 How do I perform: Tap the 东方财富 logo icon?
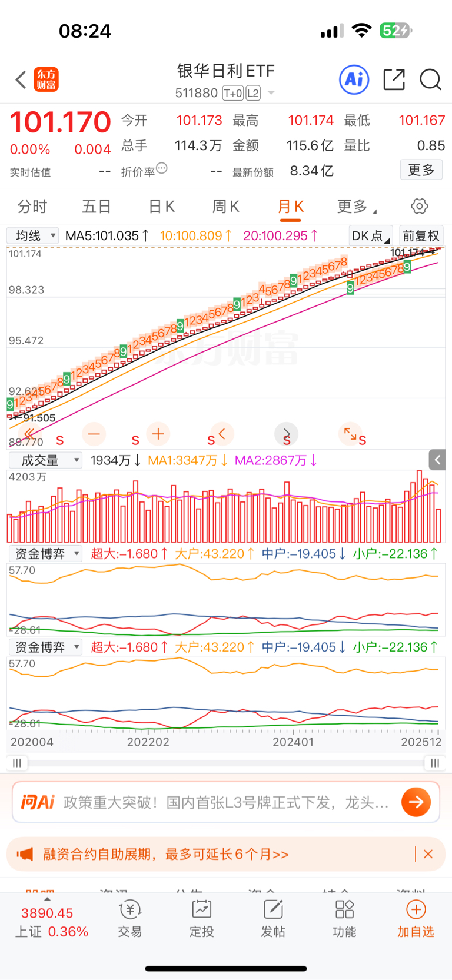point(46,79)
